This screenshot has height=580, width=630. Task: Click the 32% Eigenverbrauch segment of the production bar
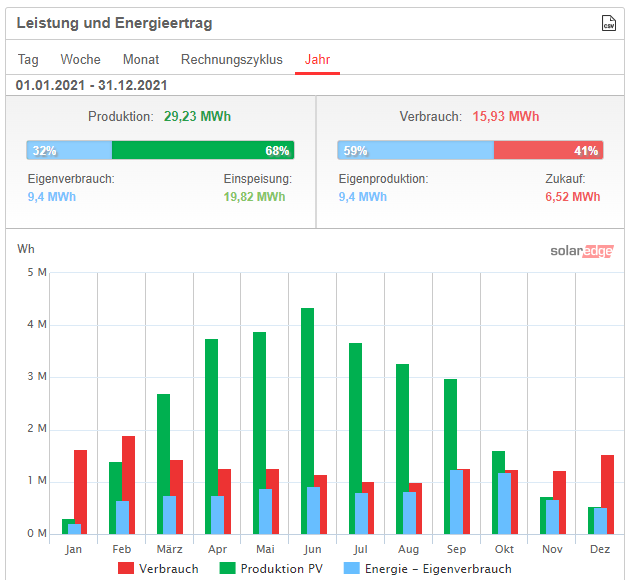[69, 150]
